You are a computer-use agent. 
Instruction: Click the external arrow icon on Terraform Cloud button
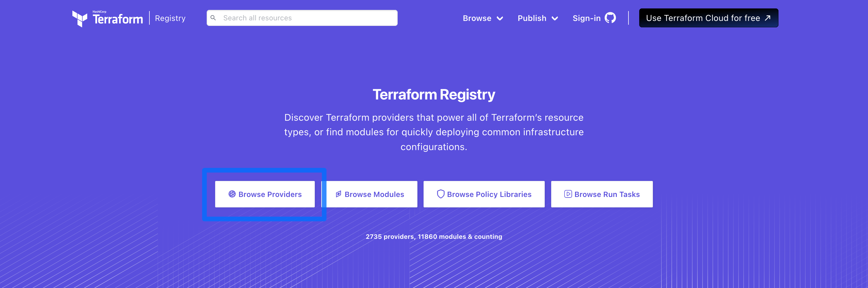coord(768,18)
